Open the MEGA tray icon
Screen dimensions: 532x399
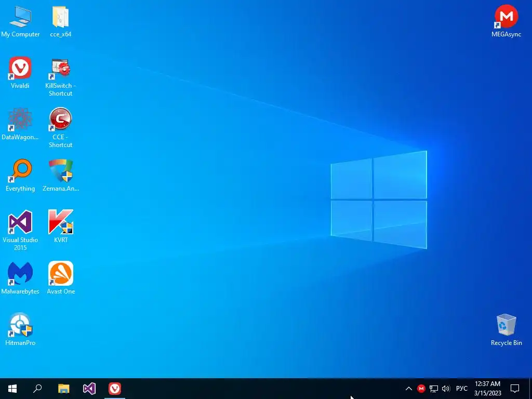(x=421, y=389)
